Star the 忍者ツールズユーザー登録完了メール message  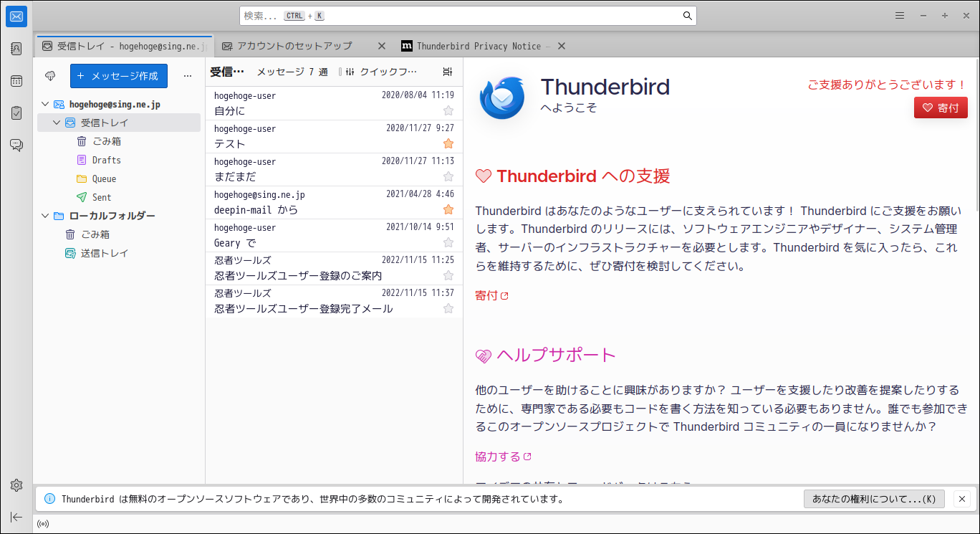[x=448, y=308]
